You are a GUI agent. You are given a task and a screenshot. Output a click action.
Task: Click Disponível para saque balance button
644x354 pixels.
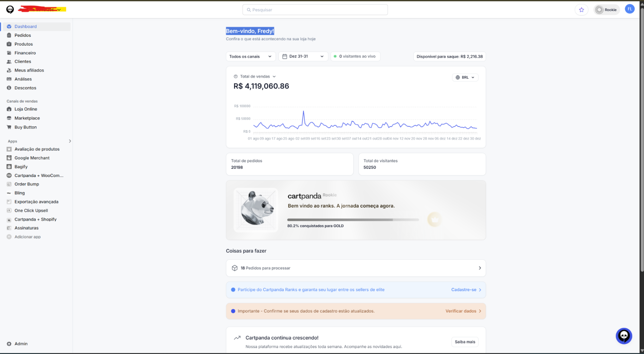(449, 56)
